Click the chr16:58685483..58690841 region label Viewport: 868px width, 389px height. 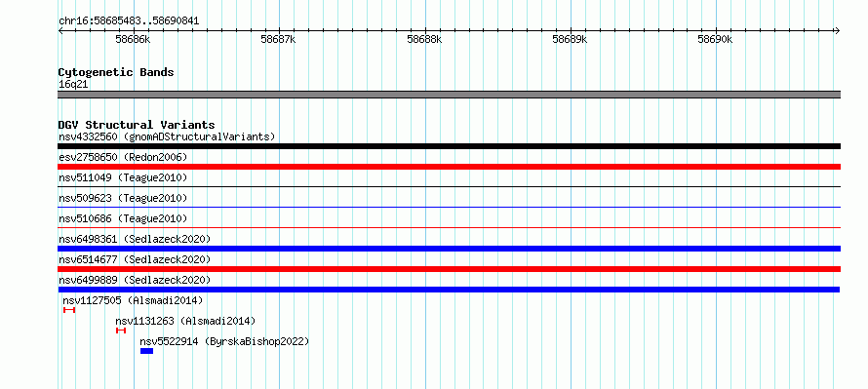129,21
